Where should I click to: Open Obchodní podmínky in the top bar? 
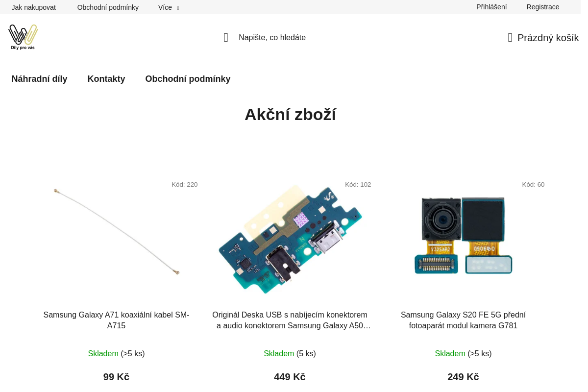click(108, 7)
